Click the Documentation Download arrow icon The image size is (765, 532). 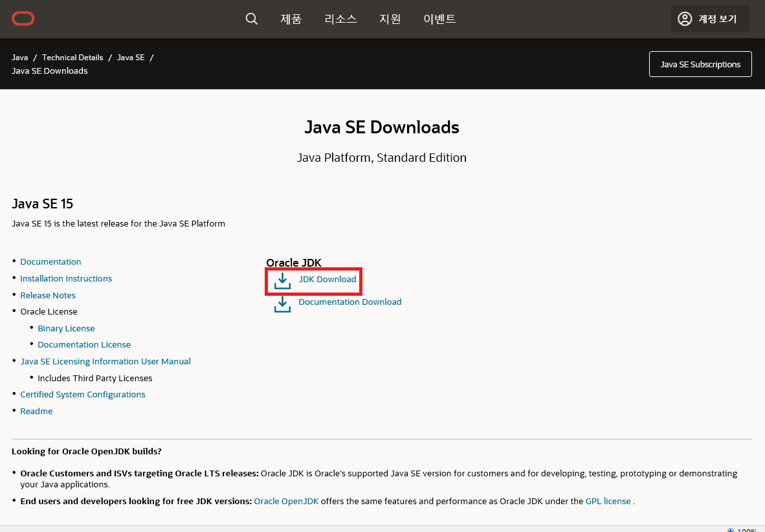point(282,304)
